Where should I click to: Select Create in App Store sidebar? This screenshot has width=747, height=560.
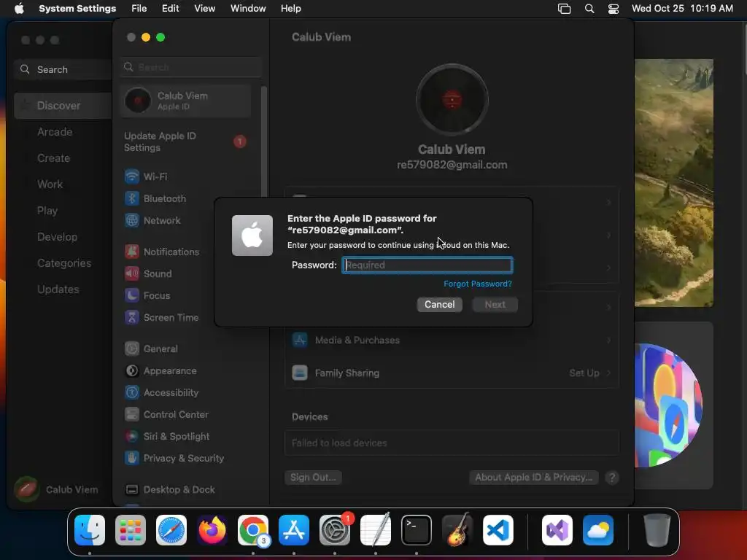tap(63, 158)
